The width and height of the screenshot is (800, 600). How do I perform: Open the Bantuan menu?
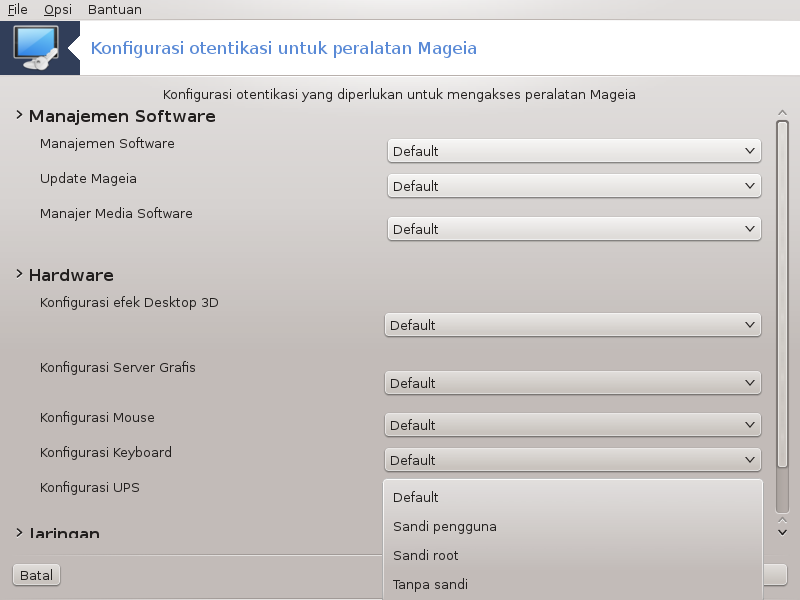coord(115,10)
